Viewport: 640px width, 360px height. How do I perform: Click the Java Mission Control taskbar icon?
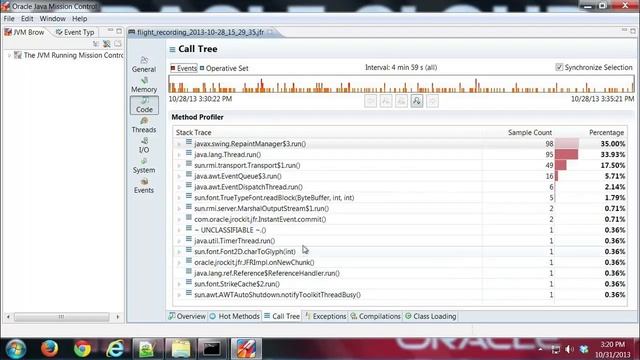pos(246,349)
